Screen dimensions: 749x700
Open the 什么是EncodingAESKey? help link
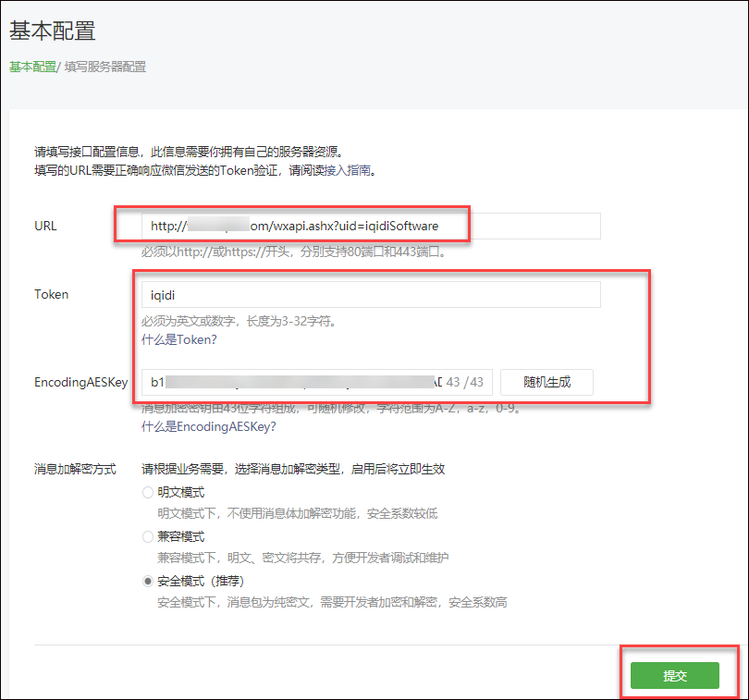[x=209, y=426]
